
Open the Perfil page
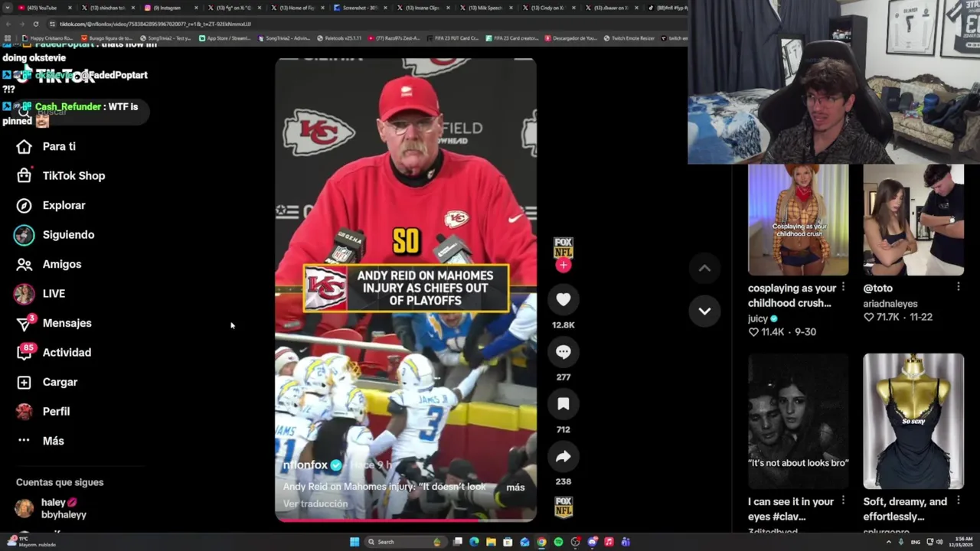click(x=43, y=412)
